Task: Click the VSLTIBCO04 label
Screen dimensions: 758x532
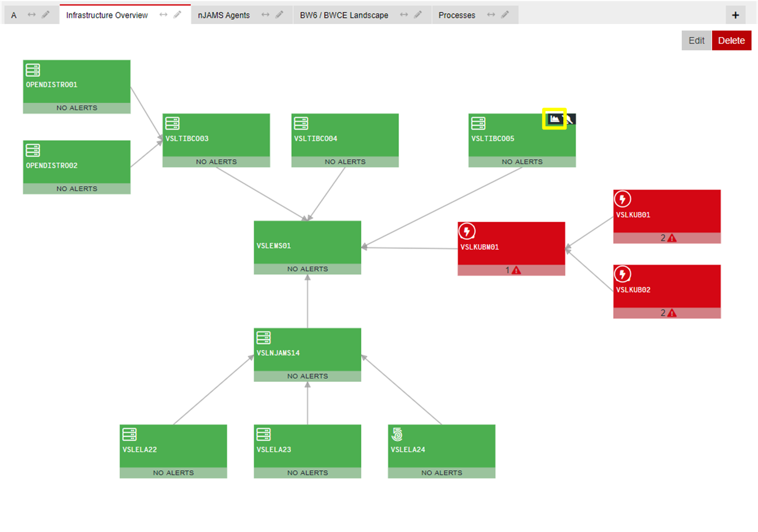Action: [316, 138]
